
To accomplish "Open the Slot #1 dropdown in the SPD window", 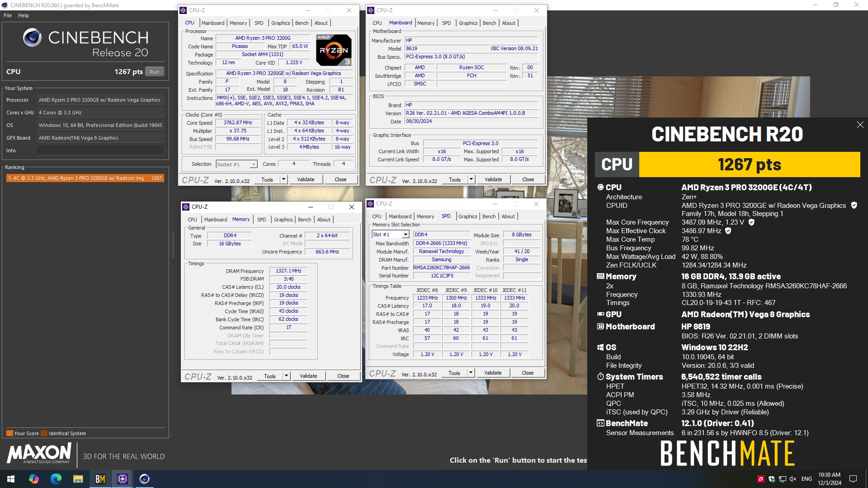I will (x=406, y=235).
